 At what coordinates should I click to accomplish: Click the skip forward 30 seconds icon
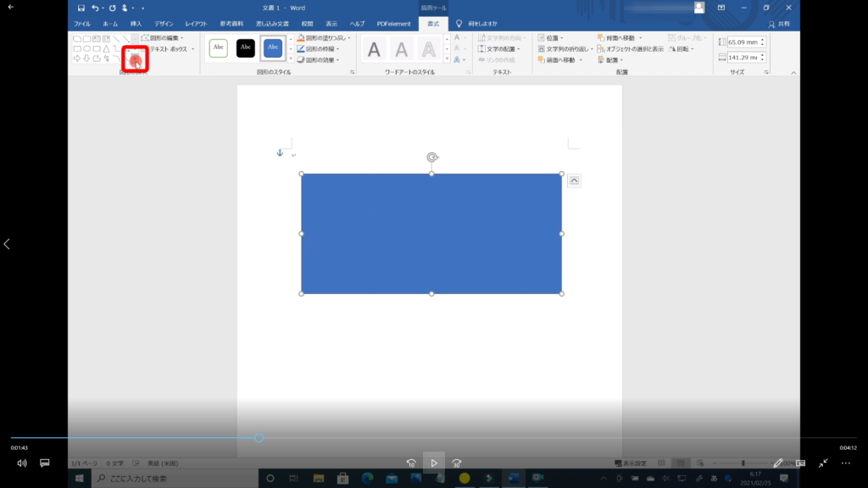coord(456,463)
